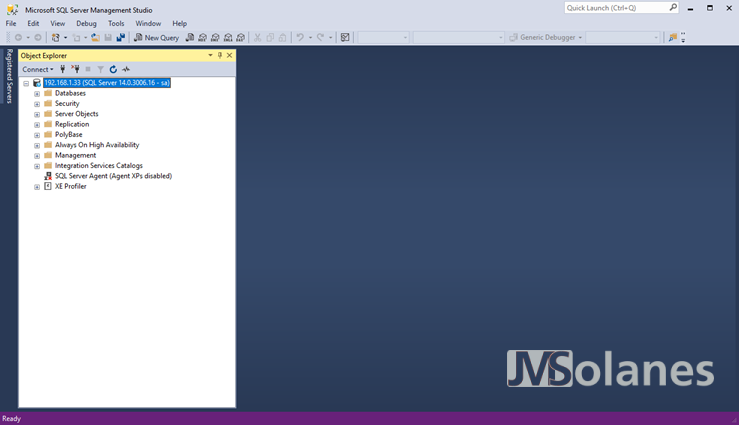This screenshot has height=425, width=740.
Task: Open the Undo history dropdown arrow
Action: coord(311,38)
